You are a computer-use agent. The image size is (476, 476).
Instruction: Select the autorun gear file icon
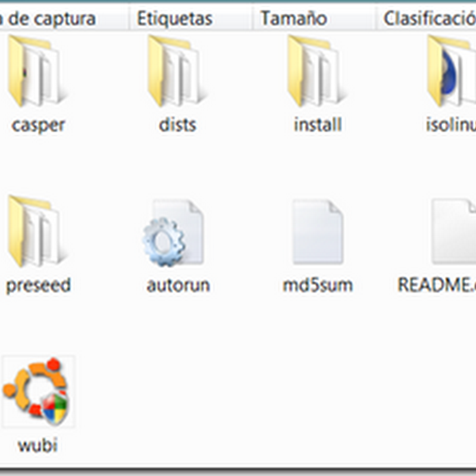[173, 233]
